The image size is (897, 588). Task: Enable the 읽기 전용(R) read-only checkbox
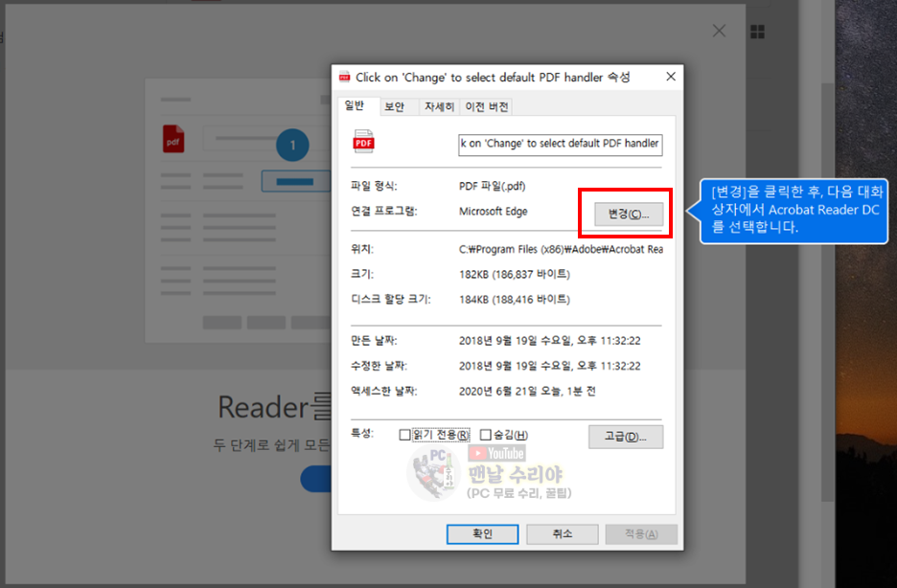coord(404,436)
